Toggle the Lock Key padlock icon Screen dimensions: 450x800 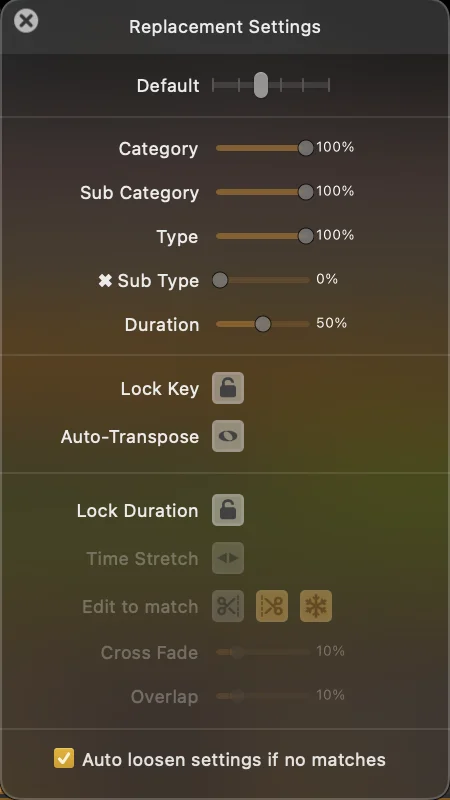228,388
